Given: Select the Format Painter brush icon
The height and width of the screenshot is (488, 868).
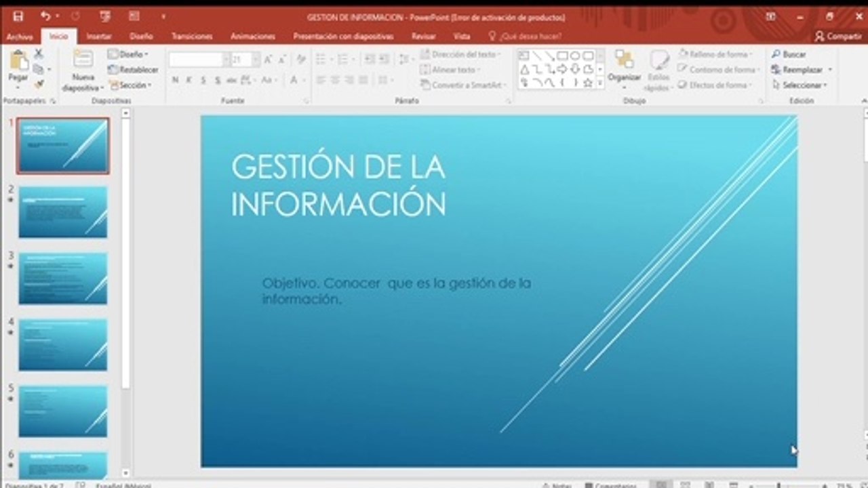Looking at the screenshot, I should click(x=39, y=84).
